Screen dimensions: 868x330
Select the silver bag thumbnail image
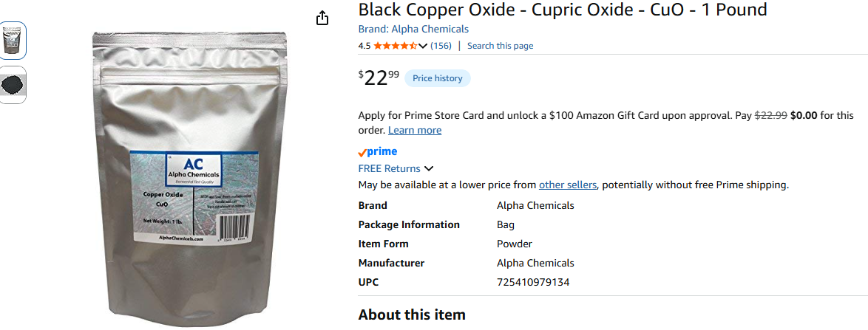[x=13, y=40]
